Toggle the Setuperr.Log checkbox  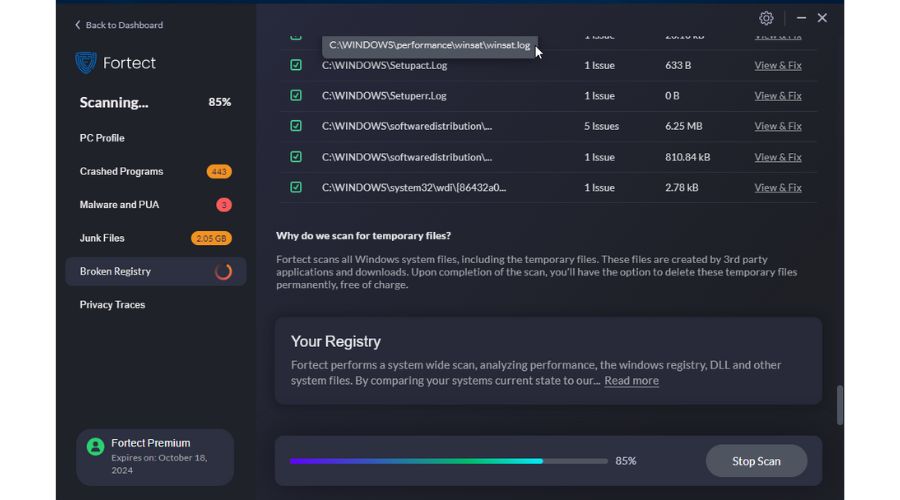(296, 96)
